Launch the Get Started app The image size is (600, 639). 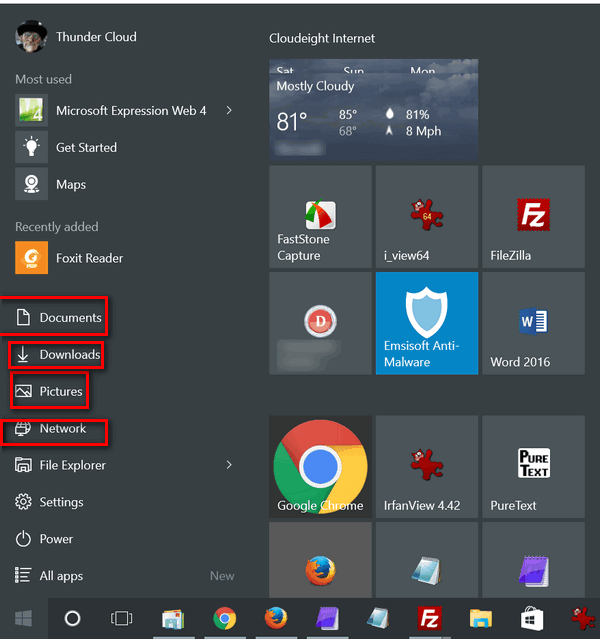66,147
